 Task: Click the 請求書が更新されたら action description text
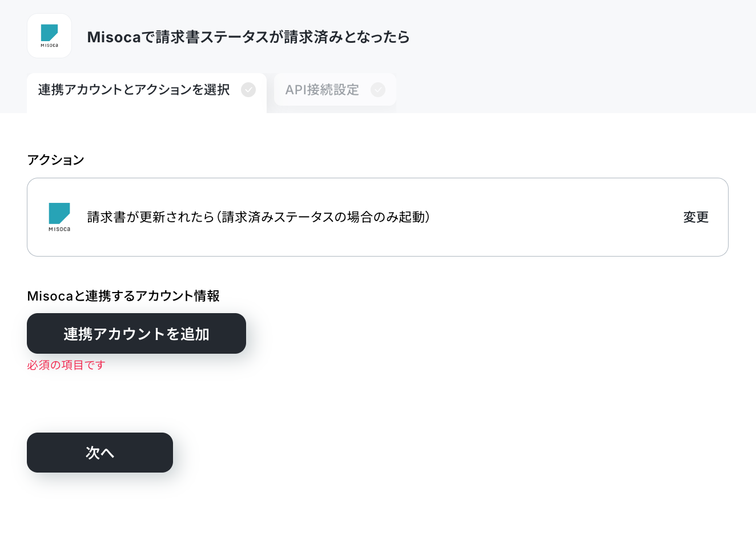[151, 217]
